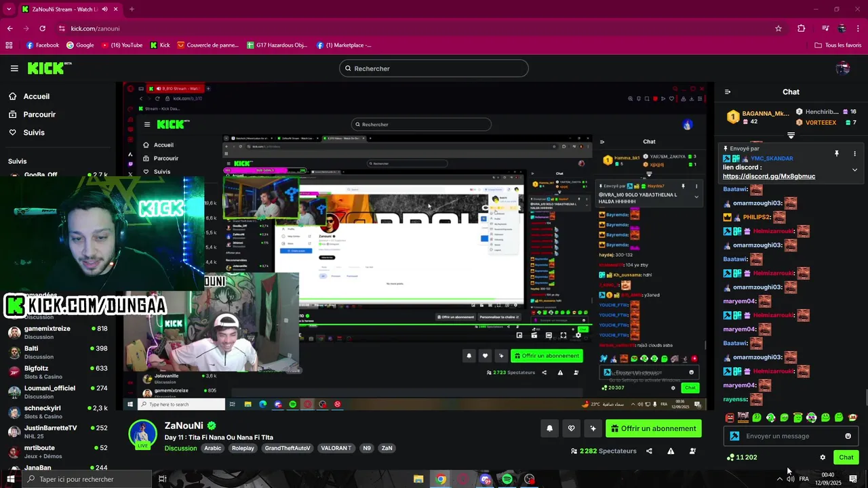The image size is (868, 488).
Task: Open the discord.gg link in pinned message
Action: click(x=769, y=176)
